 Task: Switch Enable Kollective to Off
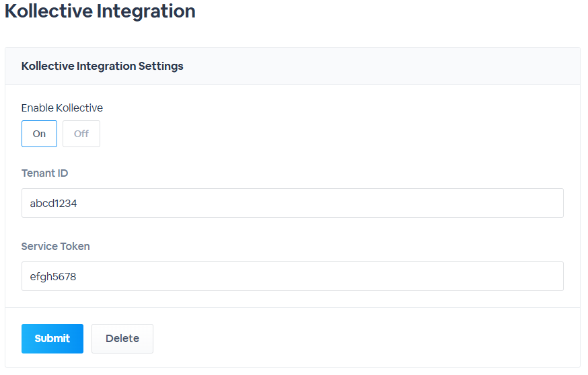pos(81,134)
